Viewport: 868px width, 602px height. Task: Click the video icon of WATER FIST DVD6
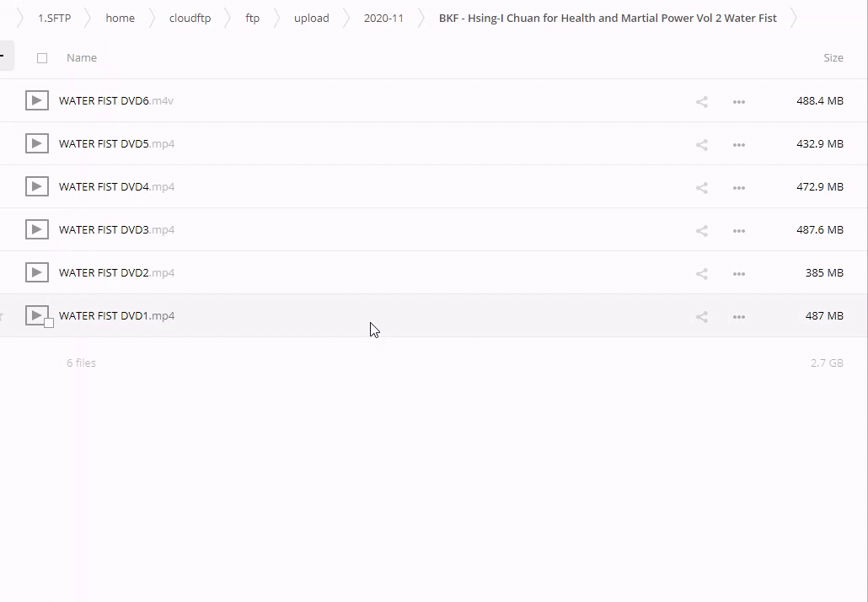(x=36, y=101)
